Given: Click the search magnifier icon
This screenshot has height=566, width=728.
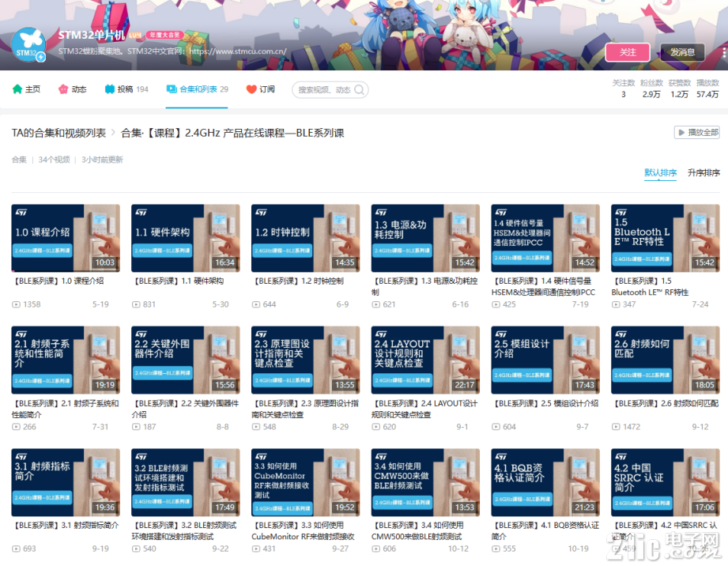Looking at the screenshot, I should (x=360, y=89).
